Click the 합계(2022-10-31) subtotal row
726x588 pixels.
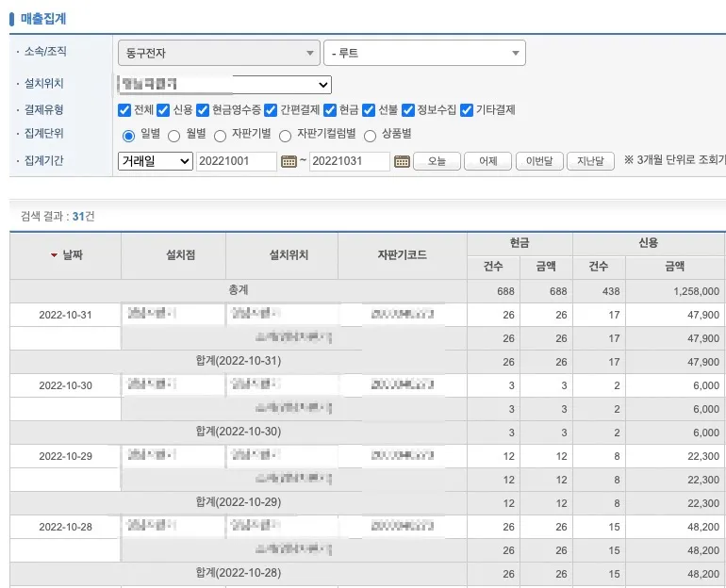pos(239,361)
